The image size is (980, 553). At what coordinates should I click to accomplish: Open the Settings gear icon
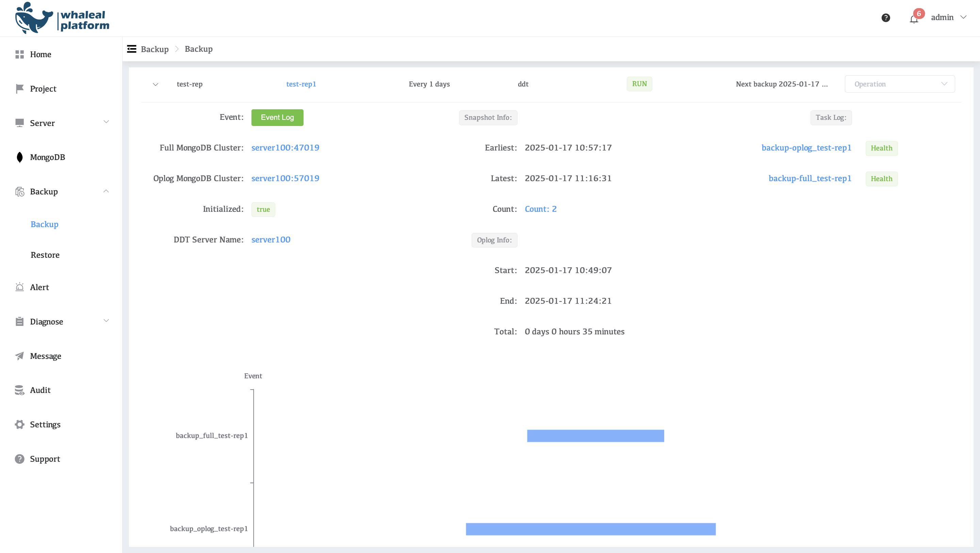pos(20,424)
